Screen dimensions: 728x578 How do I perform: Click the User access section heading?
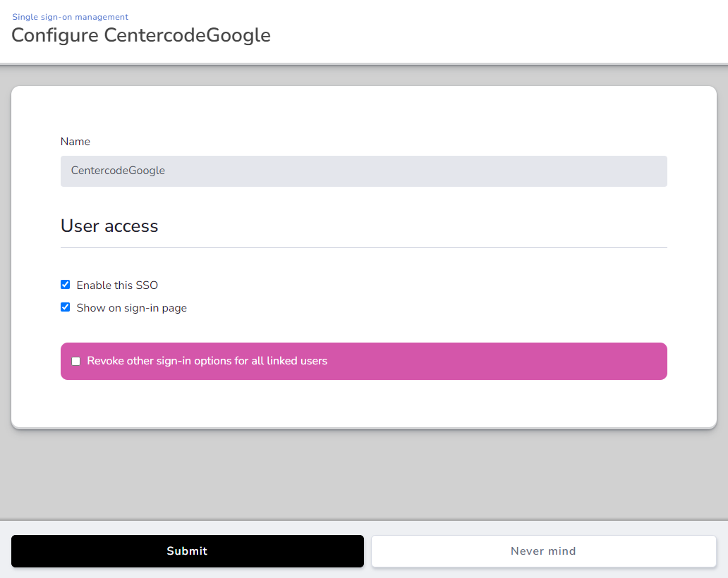(x=109, y=226)
